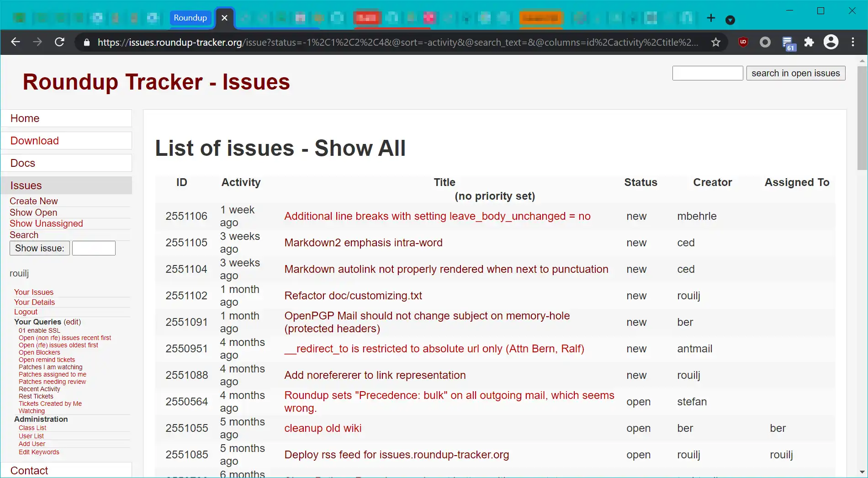This screenshot has width=868, height=478.
Task: Open the Home menu item
Action: pyautogui.click(x=66, y=118)
